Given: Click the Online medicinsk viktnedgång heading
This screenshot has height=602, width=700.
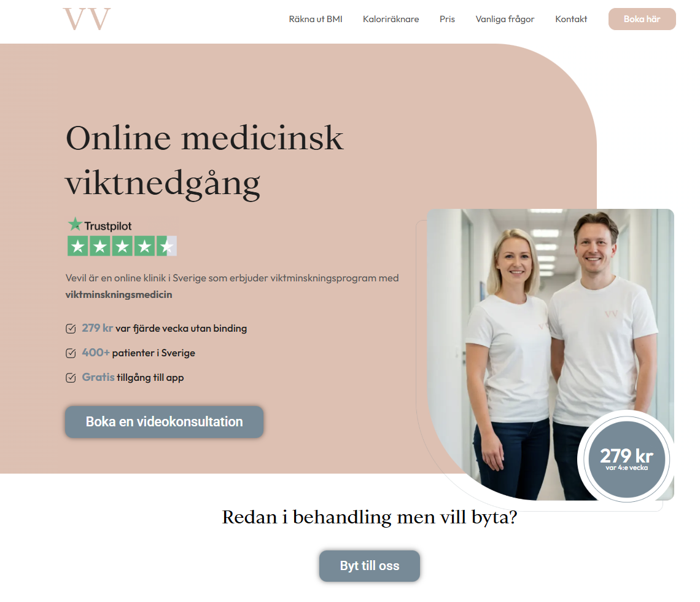Looking at the screenshot, I should tap(204, 161).
